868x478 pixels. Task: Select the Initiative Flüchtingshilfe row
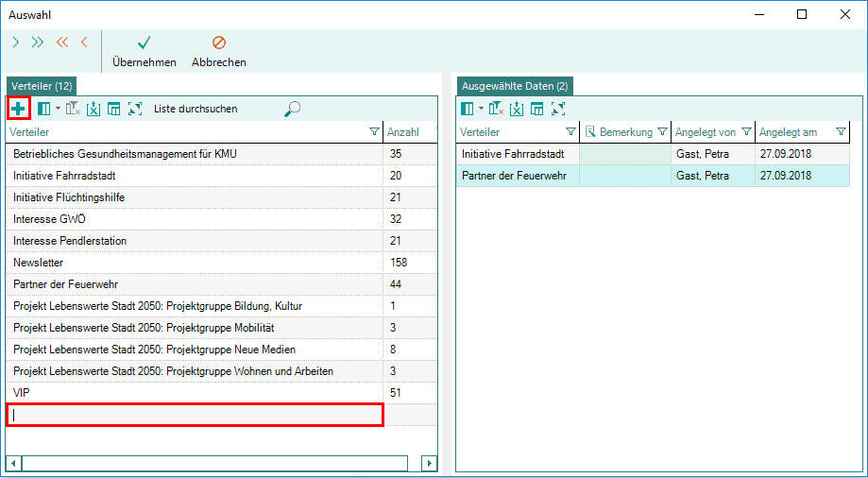coord(221,197)
